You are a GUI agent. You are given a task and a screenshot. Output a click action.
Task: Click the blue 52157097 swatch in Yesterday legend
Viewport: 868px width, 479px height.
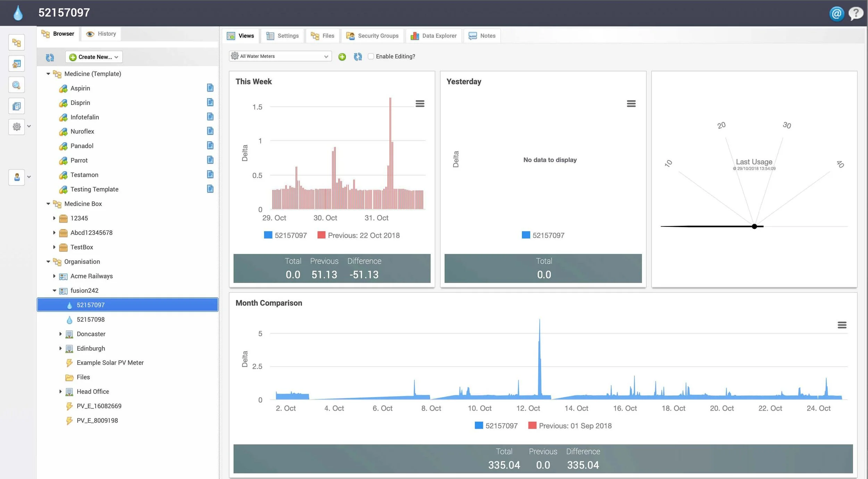pyautogui.click(x=526, y=235)
